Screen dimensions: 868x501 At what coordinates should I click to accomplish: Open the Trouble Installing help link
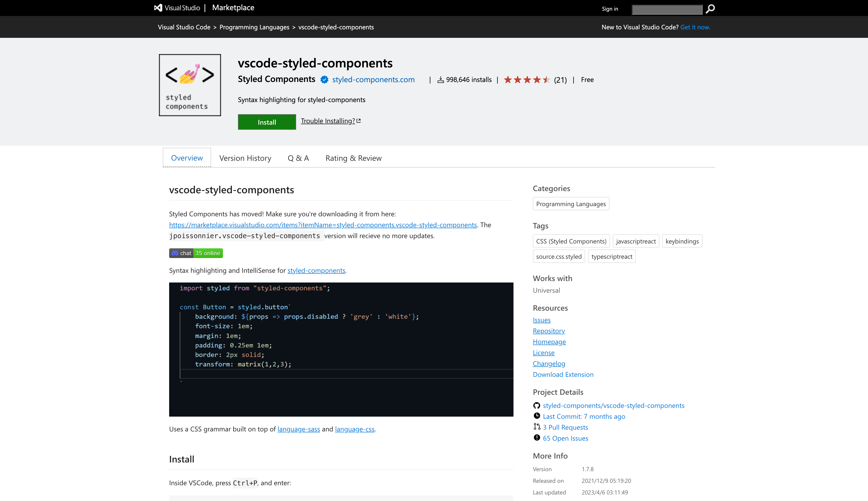330,121
